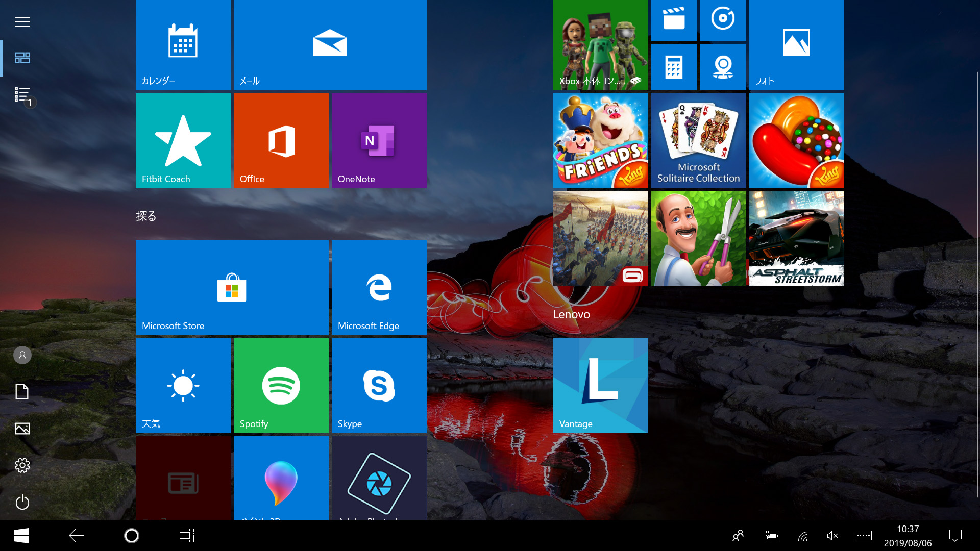Switch to pinned tiles view
The image size is (980, 551).
pyautogui.click(x=22, y=58)
